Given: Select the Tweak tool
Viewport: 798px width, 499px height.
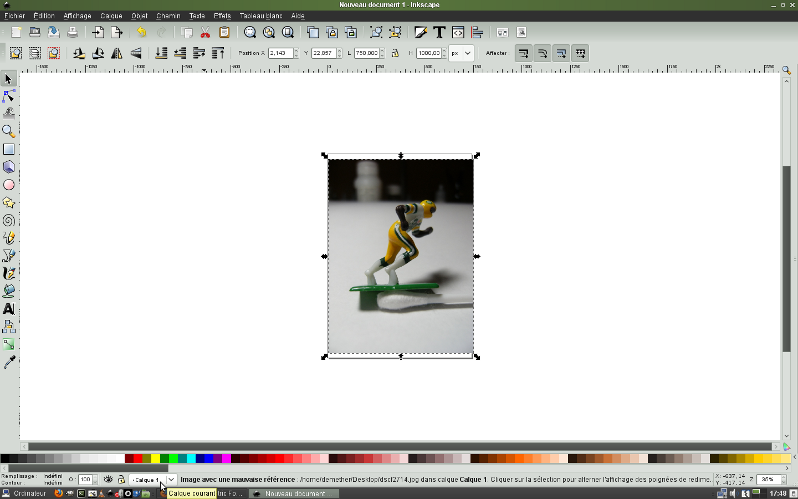Looking at the screenshot, I should [9, 113].
